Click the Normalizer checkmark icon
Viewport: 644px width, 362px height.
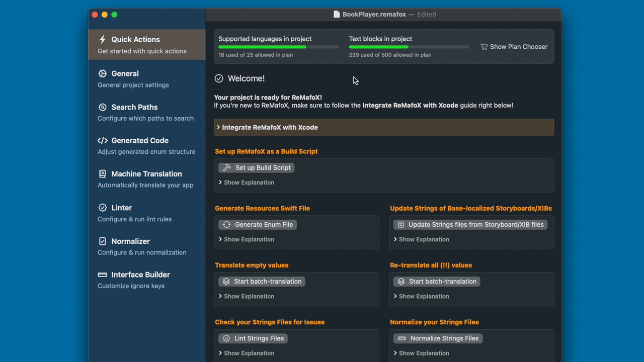click(103, 241)
